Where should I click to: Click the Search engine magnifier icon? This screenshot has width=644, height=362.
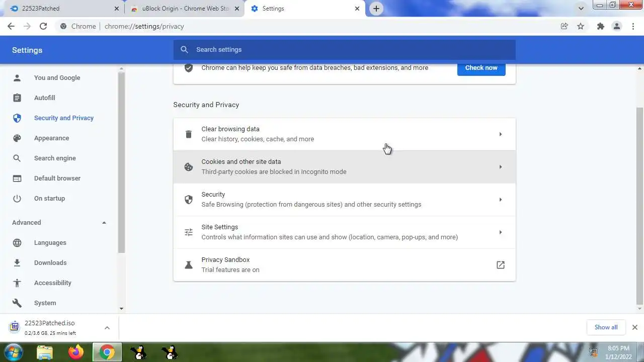click(x=17, y=158)
